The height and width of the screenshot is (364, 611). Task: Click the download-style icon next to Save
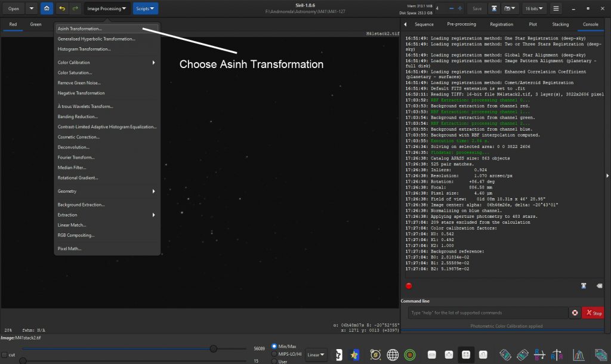tap(494, 8)
